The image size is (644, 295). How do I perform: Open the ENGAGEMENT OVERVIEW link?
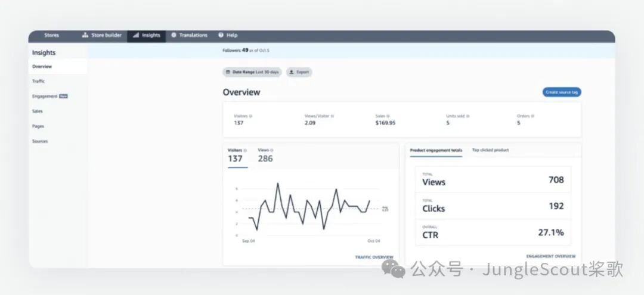551,256
